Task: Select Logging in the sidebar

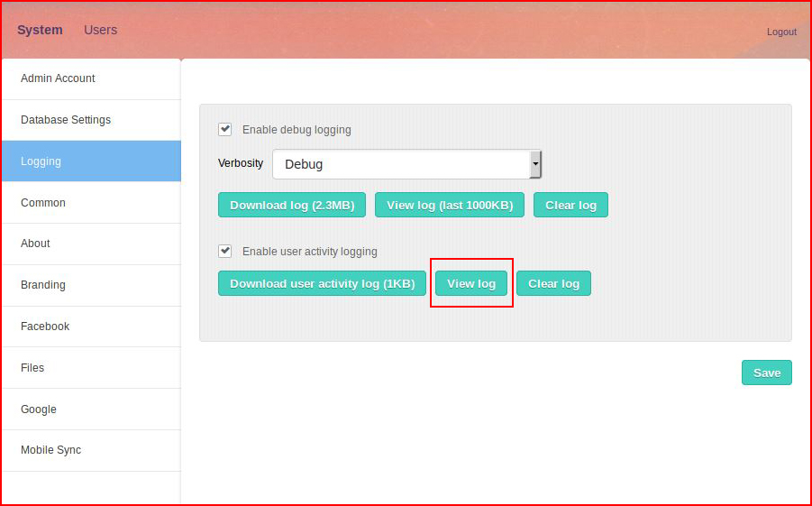Action: pos(91,161)
